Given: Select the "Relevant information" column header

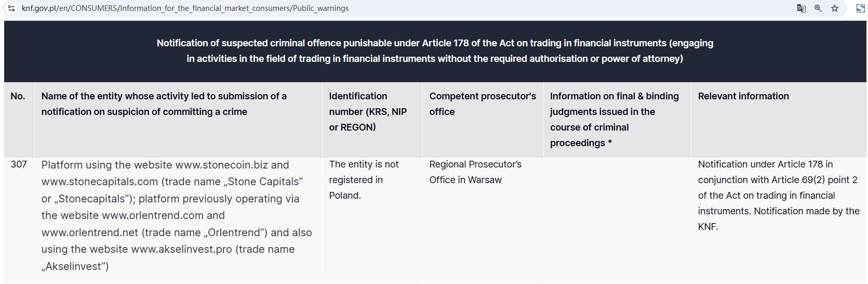Looking at the screenshot, I should [x=743, y=96].
